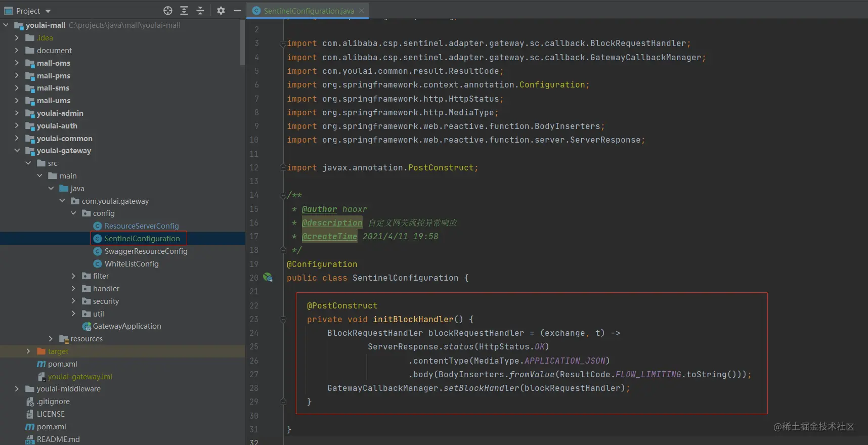Open the Project view dropdown

pyautogui.click(x=48, y=11)
